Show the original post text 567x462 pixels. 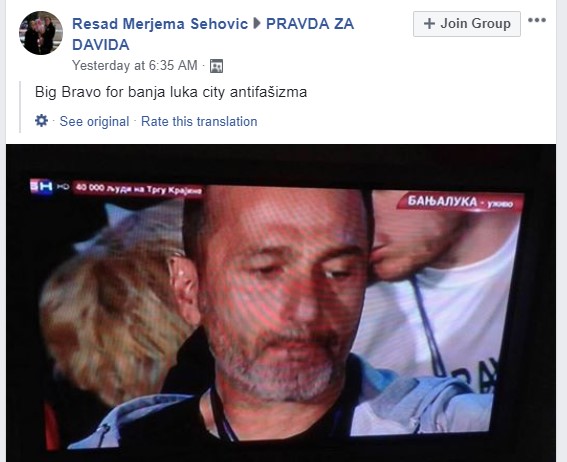pyautogui.click(x=94, y=121)
